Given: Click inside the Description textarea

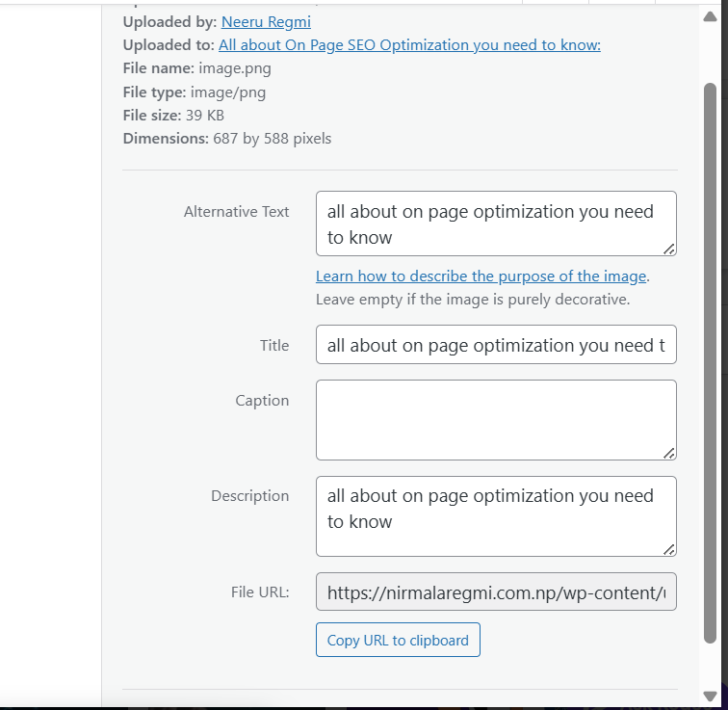Looking at the screenshot, I should coord(496,515).
